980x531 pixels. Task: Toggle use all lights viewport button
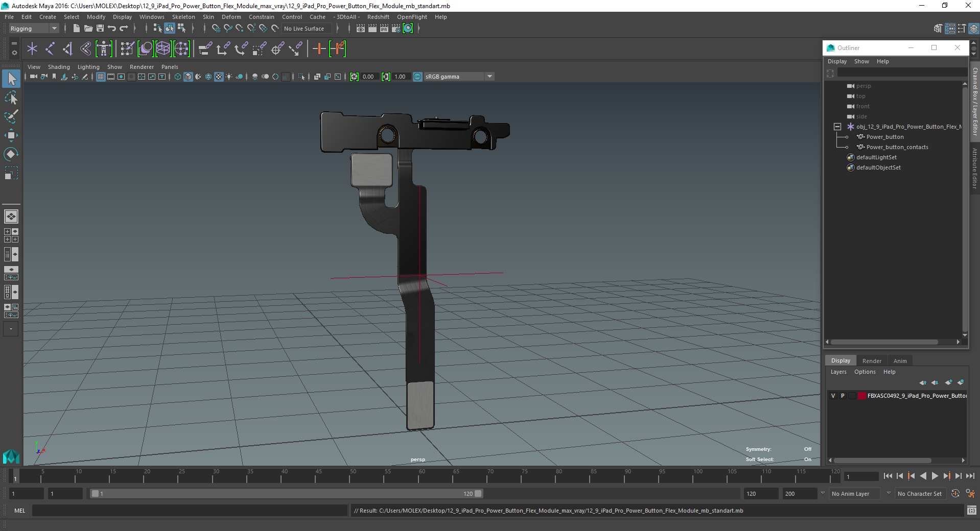coord(229,77)
